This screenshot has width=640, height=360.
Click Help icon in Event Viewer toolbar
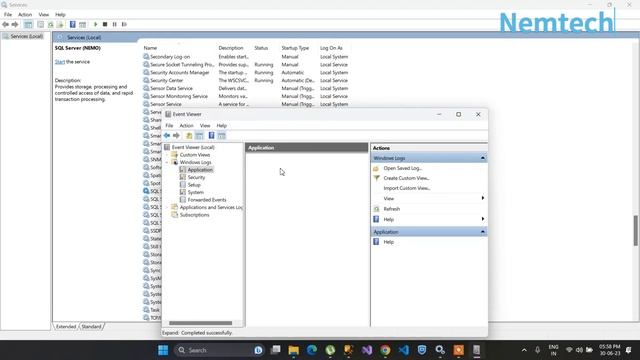211,136
